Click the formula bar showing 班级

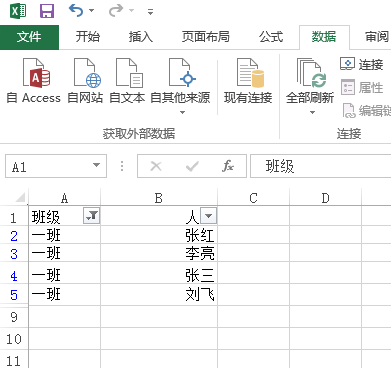pos(321,166)
